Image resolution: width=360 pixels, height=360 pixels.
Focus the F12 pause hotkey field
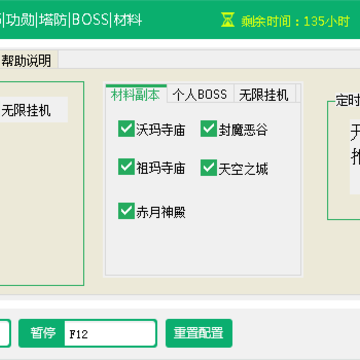(110, 333)
